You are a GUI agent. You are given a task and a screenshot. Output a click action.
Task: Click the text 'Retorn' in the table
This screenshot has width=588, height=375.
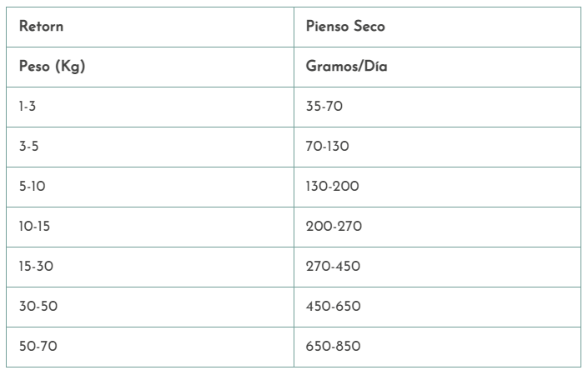[x=41, y=27]
